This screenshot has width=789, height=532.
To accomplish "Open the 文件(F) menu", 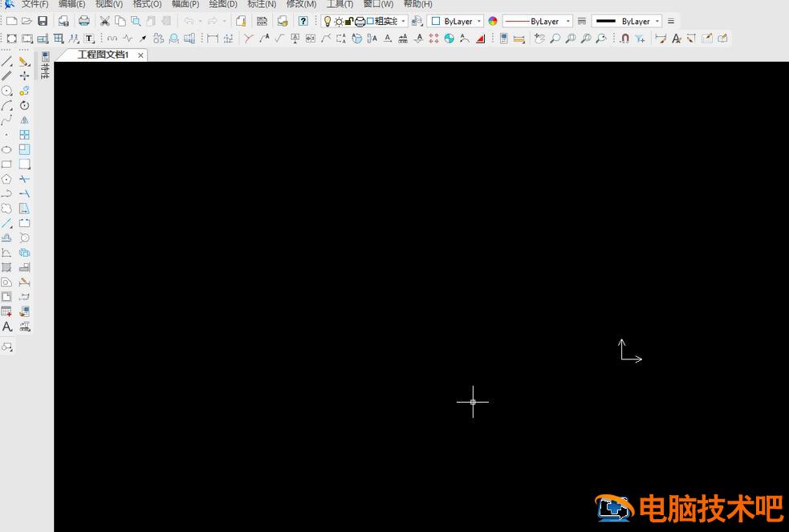I will (x=35, y=4).
